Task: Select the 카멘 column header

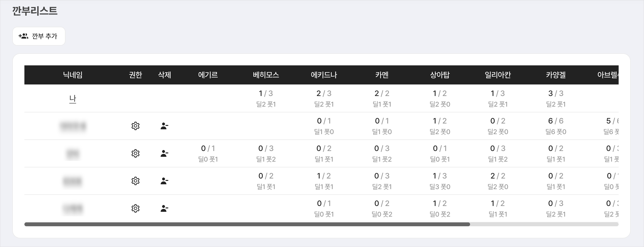Action: point(382,75)
